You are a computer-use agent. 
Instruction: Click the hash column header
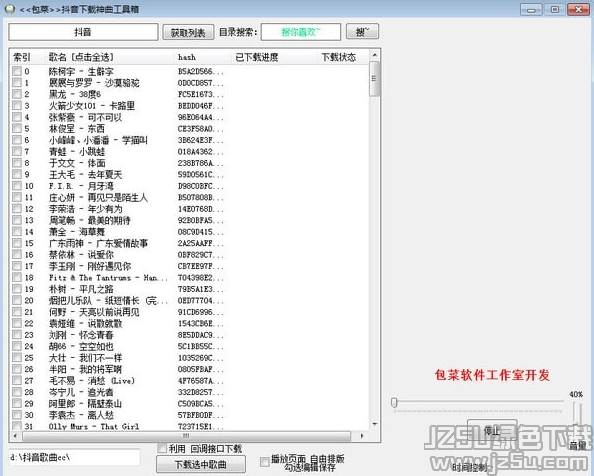pos(202,57)
